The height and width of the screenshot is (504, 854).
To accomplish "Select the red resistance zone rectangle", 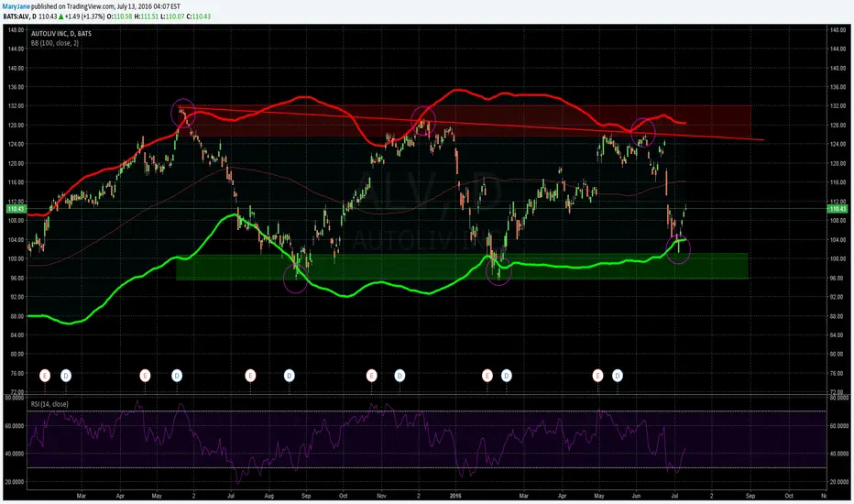I will (465, 121).
